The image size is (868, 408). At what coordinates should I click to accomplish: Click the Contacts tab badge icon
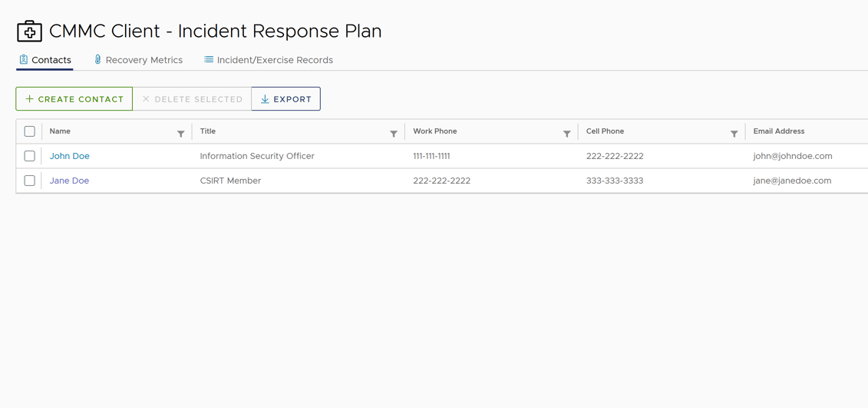(24, 60)
